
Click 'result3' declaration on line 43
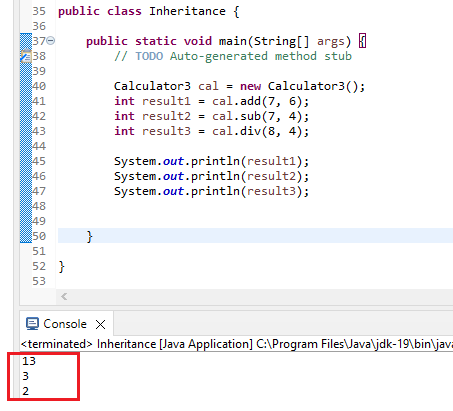pos(166,131)
